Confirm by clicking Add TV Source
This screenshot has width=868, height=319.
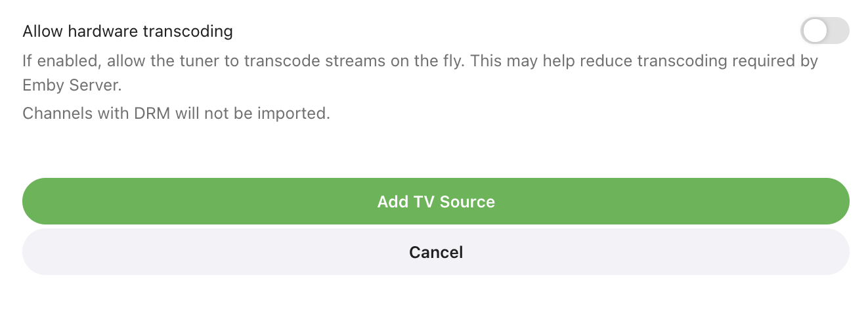coord(435,202)
